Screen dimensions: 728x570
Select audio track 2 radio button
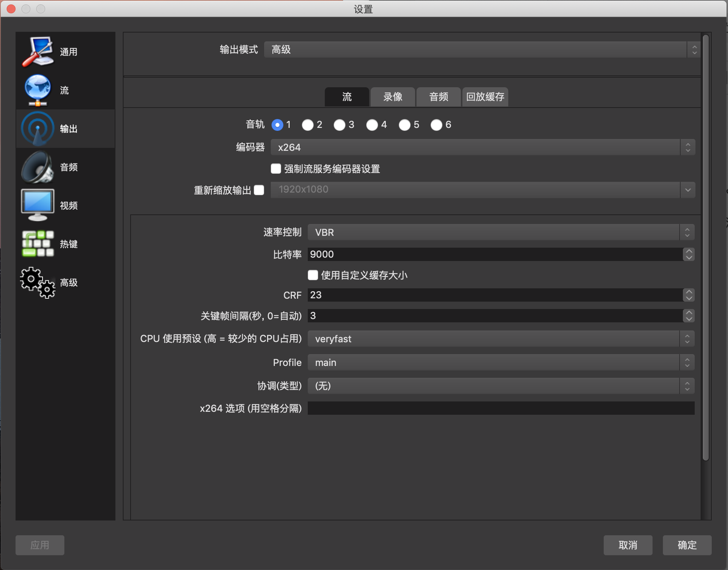[x=307, y=125]
